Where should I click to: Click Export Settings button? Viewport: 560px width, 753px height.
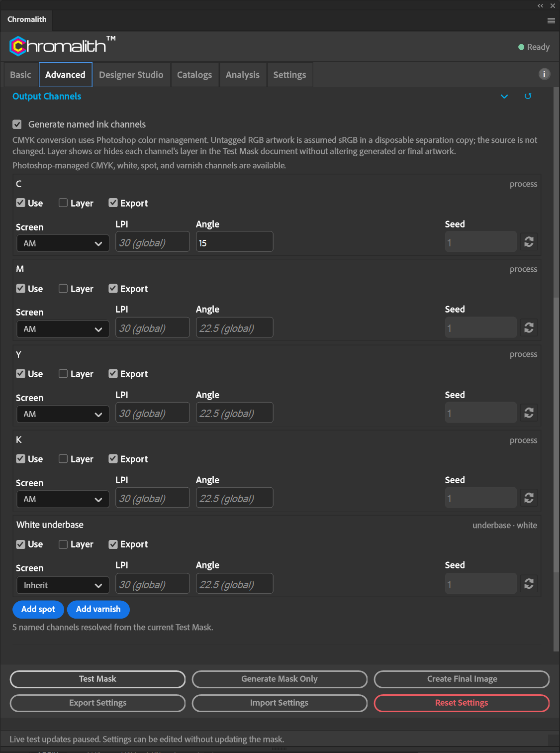click(x=97, y=703)
